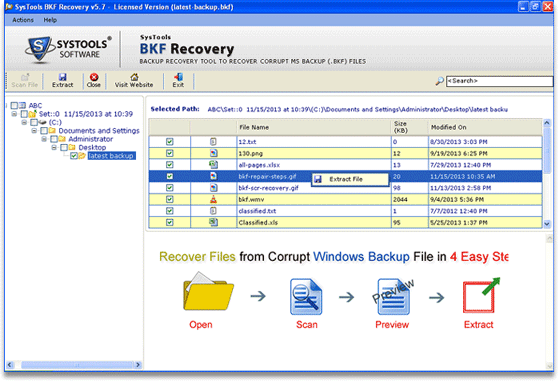Collapse the Documents and Settings node
Viewport: 558px width, 381px height.
tap(34, 131)
